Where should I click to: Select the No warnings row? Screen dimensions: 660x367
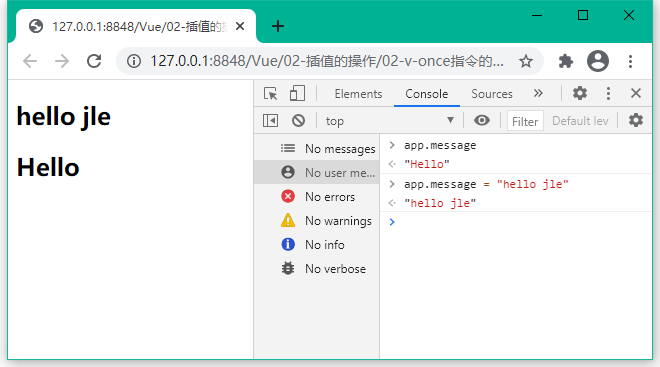click(317, 221)
